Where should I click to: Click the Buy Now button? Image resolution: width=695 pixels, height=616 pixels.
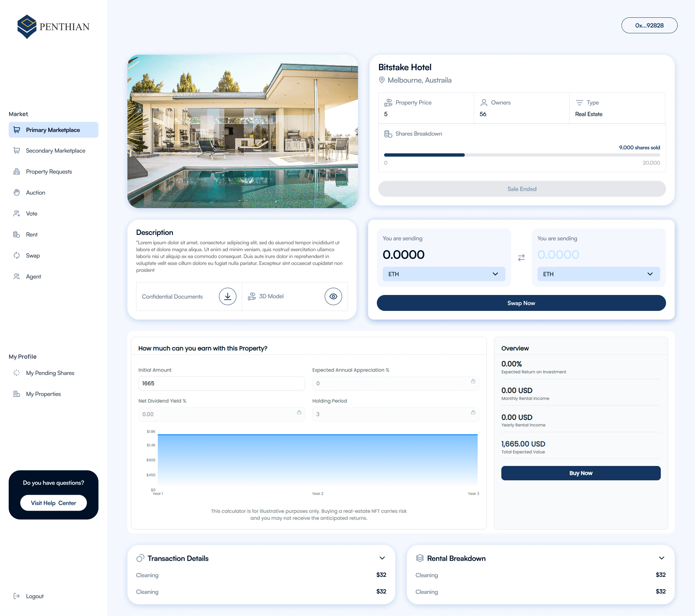(581, 473)
